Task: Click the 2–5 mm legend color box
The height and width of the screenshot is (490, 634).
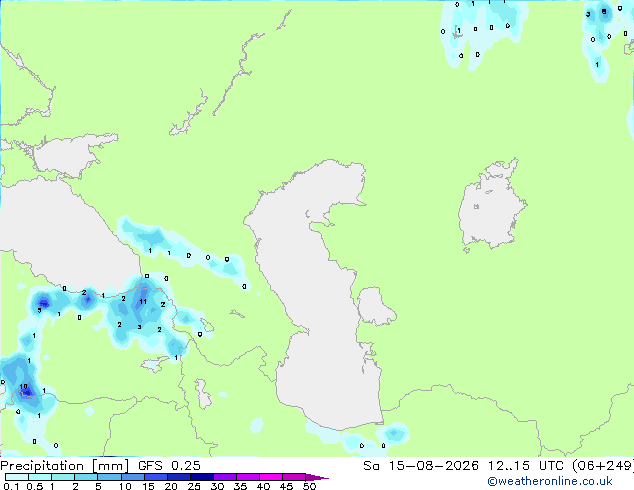Action: pos(86,477)
